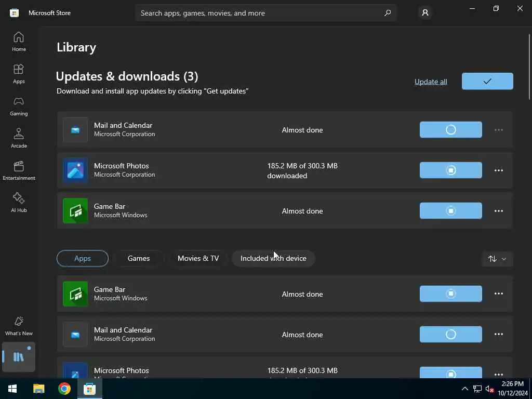
Task: Click the blue checkmark updates button
Action: (x=487, y=81)
